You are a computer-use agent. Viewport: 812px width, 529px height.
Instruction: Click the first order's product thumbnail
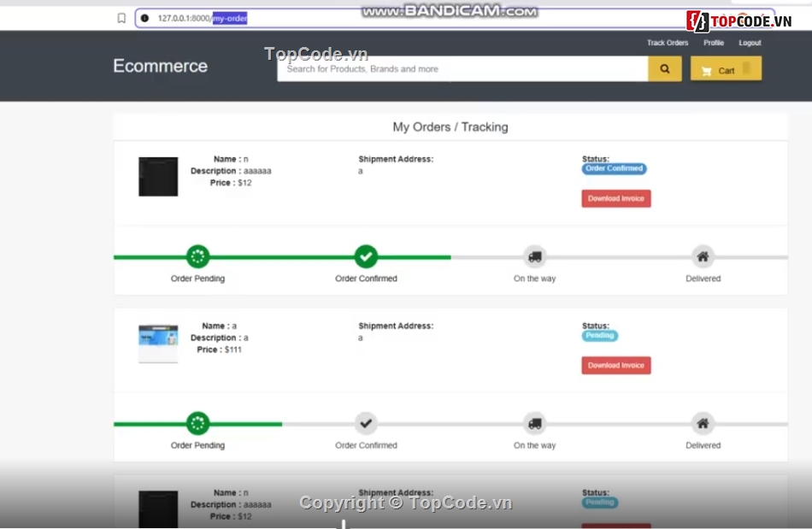158,177
